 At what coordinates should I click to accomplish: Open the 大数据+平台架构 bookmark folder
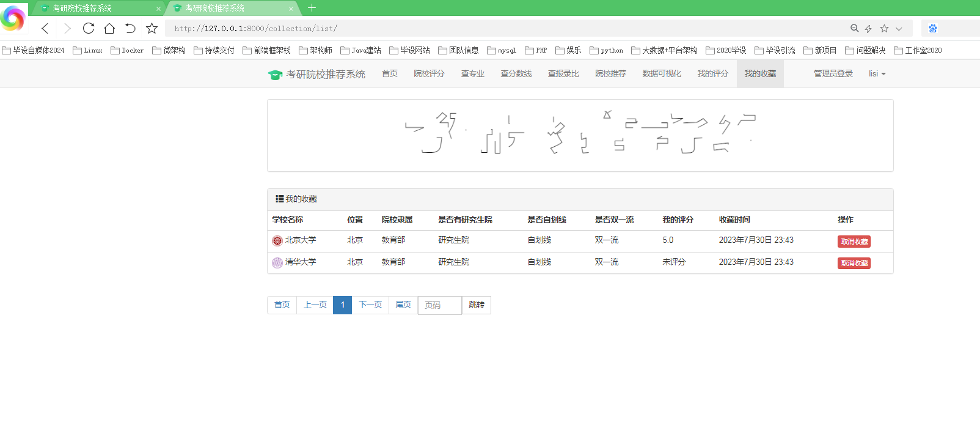[x=664, y=50]
